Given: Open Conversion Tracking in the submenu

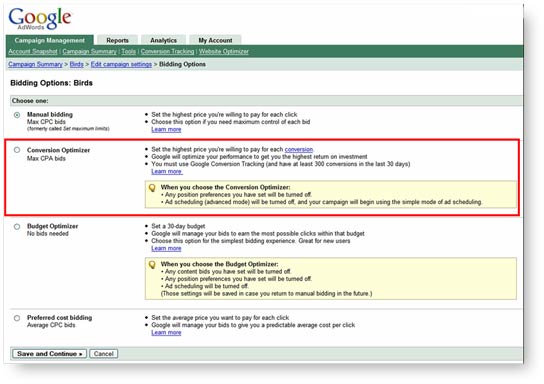Looking at the screenshot, I should point(167,52).
